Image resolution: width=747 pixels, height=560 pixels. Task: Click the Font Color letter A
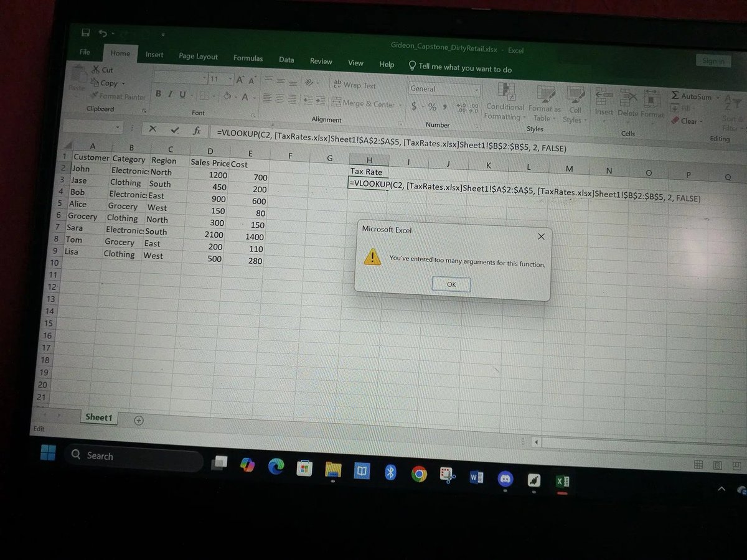pyautogui.click(x=245, y=97)
